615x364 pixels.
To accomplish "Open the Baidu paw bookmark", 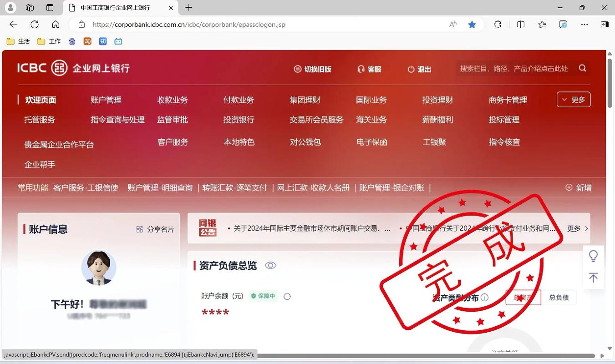I will point(72,41).
